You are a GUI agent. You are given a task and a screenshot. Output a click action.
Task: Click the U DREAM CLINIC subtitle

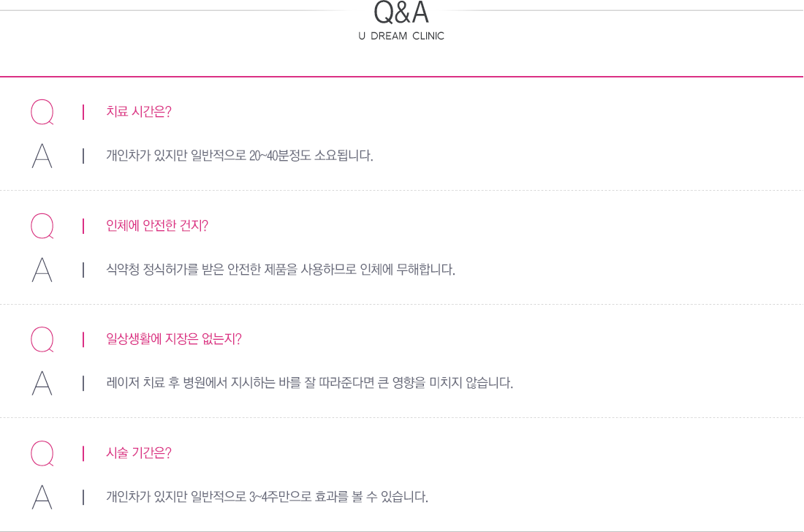(401, 36)
